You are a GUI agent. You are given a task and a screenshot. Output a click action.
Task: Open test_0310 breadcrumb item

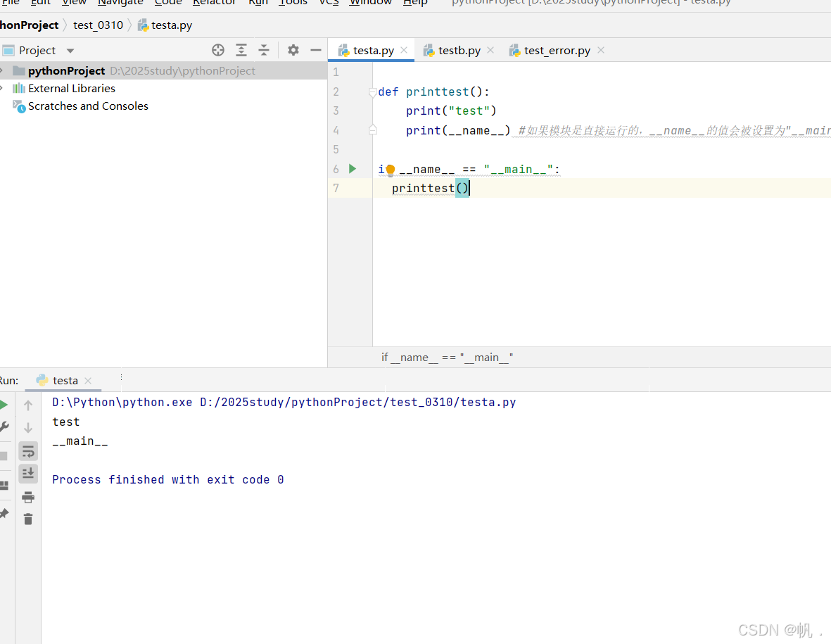(98, 25)
